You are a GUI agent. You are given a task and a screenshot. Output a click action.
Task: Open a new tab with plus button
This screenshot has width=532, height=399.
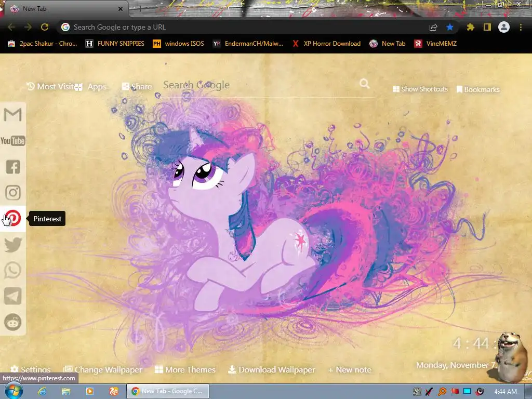point(140,9)
